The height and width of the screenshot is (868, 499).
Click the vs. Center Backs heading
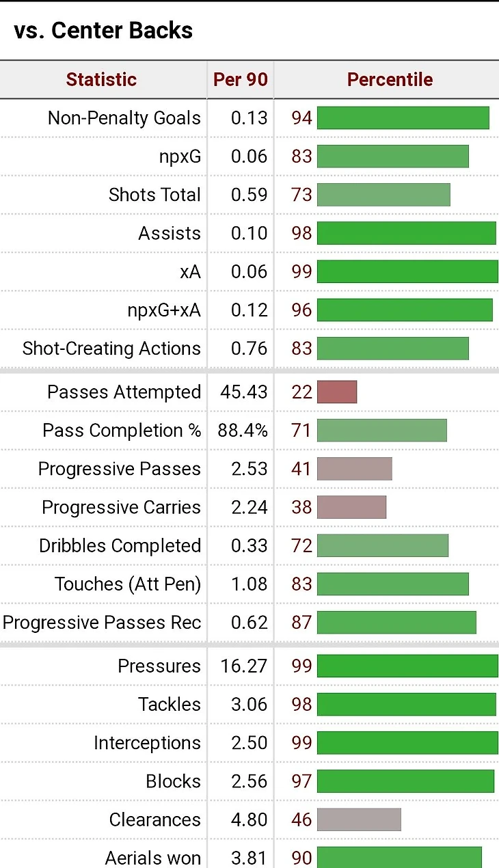point(103,30)
